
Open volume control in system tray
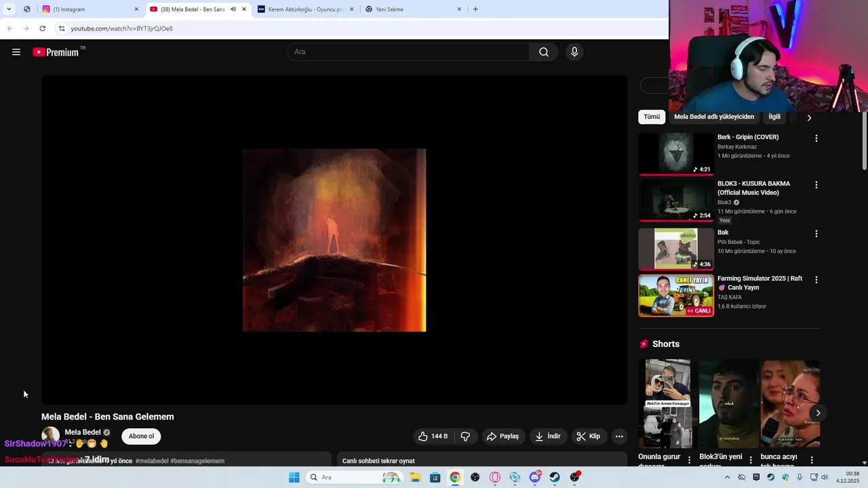(825, 477)
